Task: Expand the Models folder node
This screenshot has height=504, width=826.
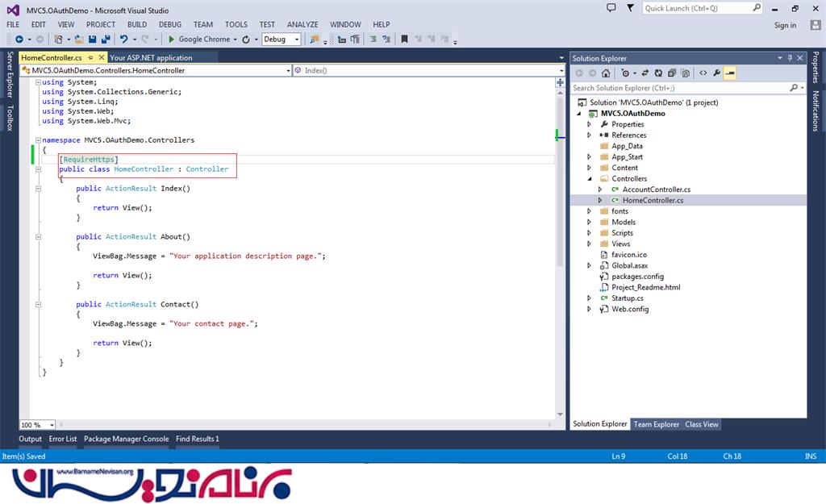Action: (x=590, y=222)
